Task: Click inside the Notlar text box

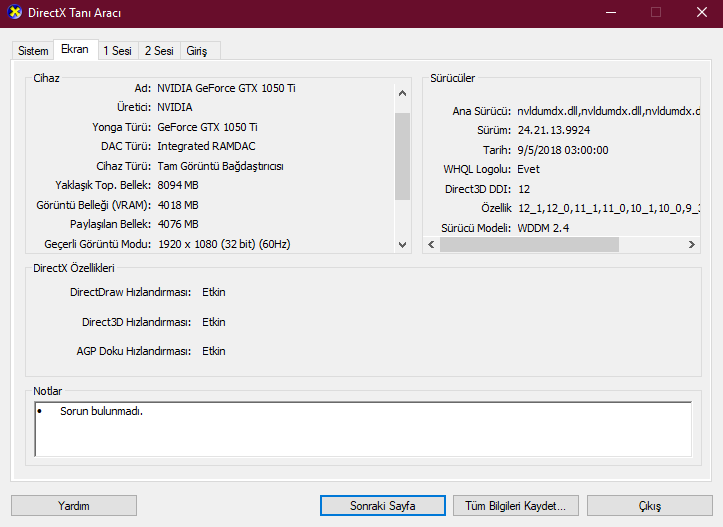Action: pyautogui.click(x=363, y=429)
